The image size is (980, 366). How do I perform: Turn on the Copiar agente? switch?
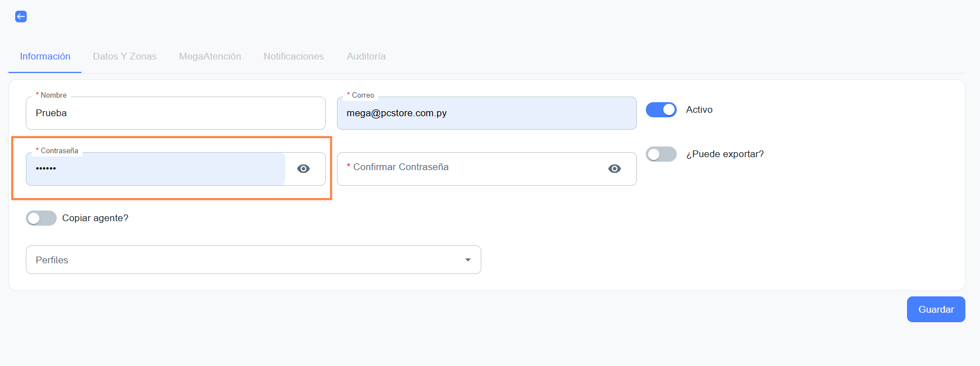click(42, 218)
